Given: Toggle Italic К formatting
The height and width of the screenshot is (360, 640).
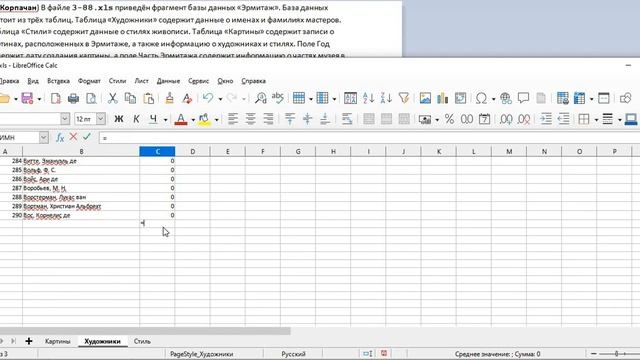Looking at the screenshot, I should [x=136, y=119].
